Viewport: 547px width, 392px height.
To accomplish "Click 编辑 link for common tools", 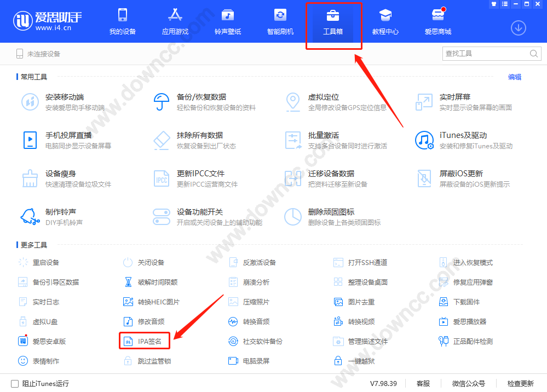I will click(515, 77).
